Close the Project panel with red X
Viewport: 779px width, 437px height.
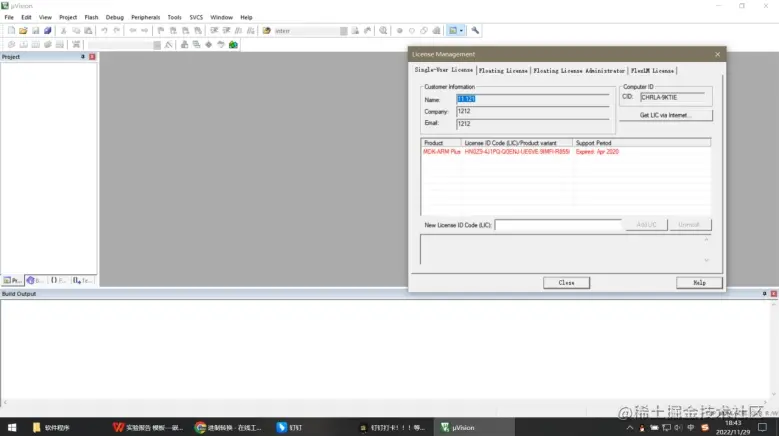point(92,57)
